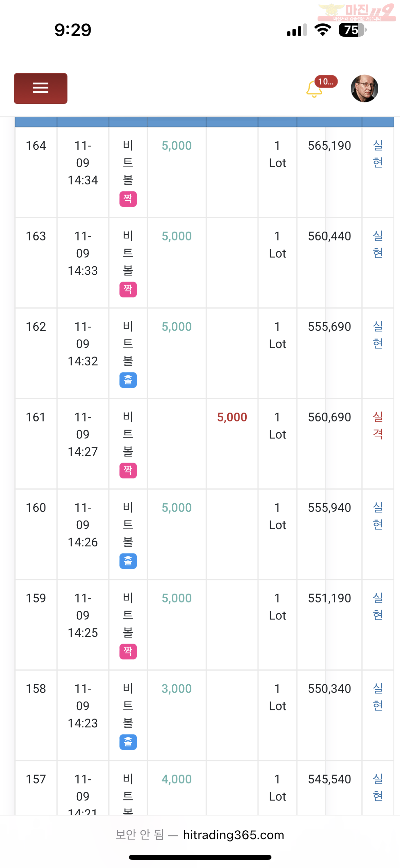Tap the pink 짝 badge in row 164
The image size is (400, 868).
click(x=128, y=199)
